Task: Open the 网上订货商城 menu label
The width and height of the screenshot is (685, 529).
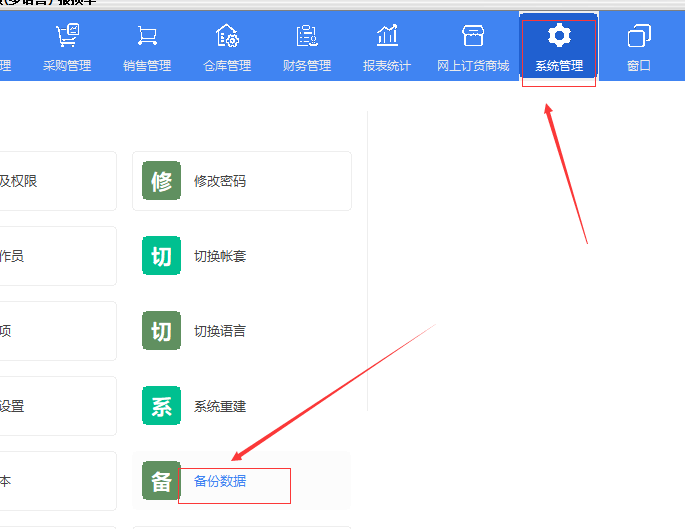Action: point(473,66)
